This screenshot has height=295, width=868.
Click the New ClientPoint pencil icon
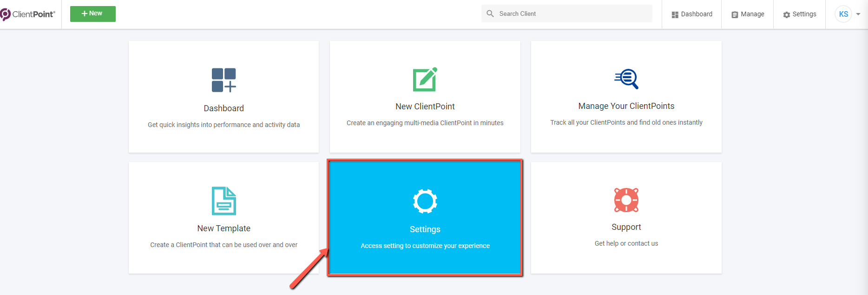point(425,79)
